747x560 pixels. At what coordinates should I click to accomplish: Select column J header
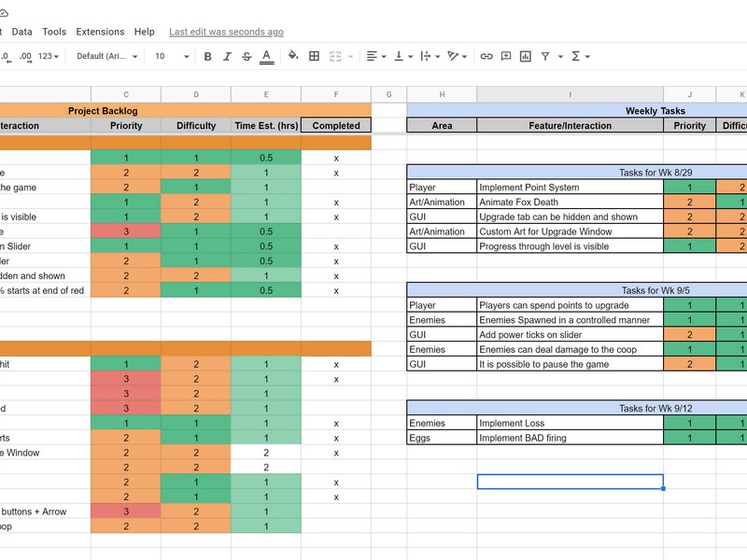tap(689, 94)
